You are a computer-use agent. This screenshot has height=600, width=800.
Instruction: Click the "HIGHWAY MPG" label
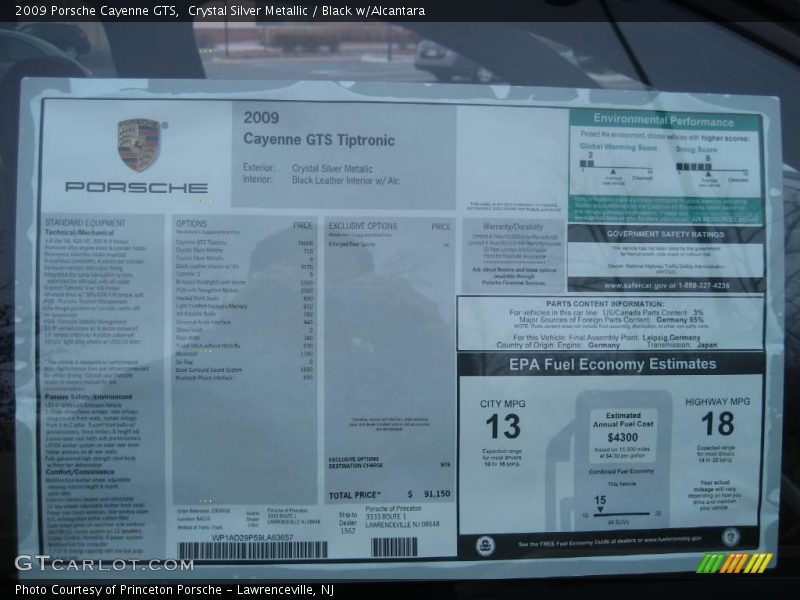(x=717, y=402)
